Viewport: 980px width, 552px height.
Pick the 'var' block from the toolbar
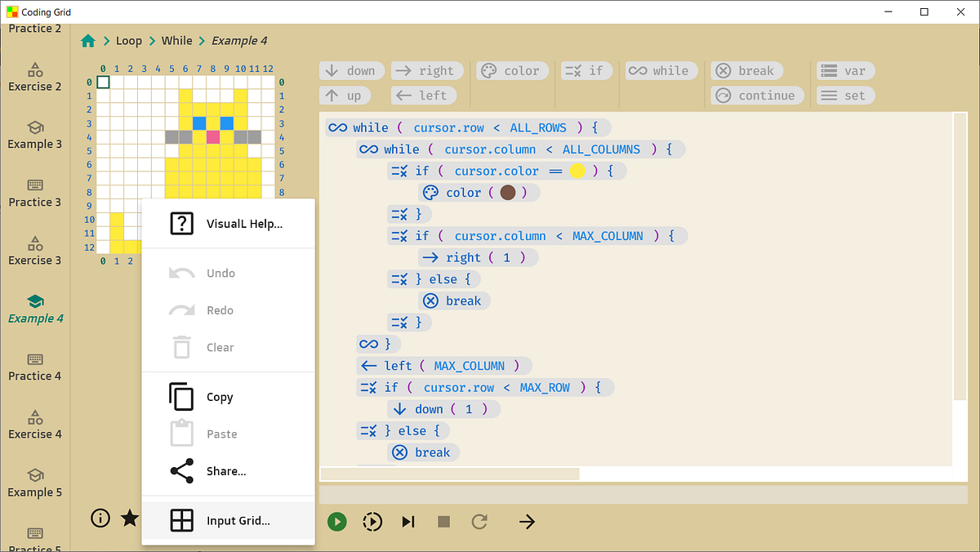pyautogui.click(x=846, y=70)
